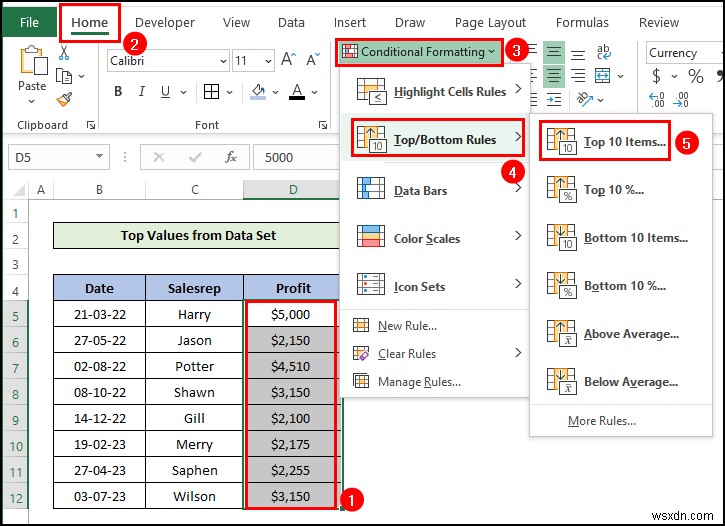Viewport: 725px width, 526px height.
Task: Open Font settings dialog launcher
Action: point(323,125)
